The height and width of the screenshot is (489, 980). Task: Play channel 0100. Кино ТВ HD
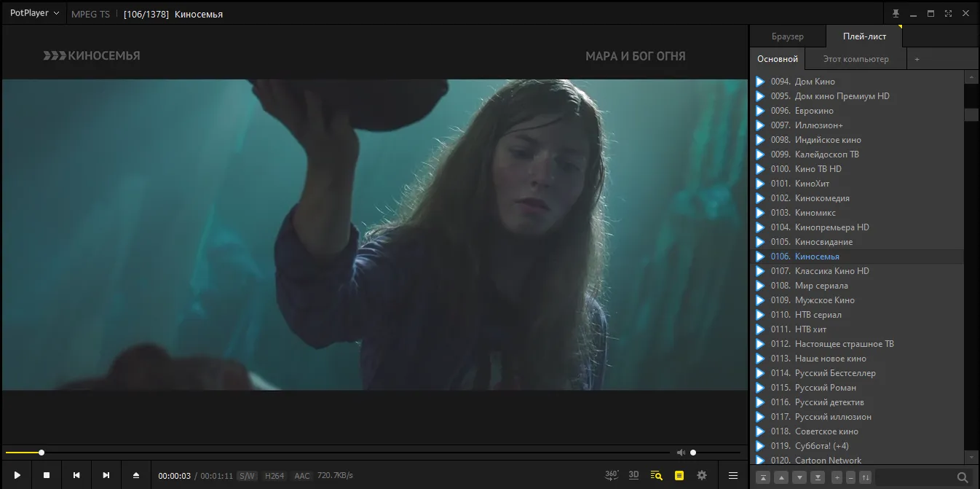point(856,169)
